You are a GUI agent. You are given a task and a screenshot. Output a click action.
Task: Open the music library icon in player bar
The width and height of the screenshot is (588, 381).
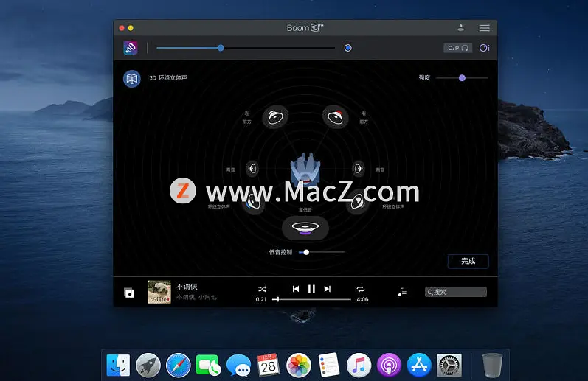point(128,293)
